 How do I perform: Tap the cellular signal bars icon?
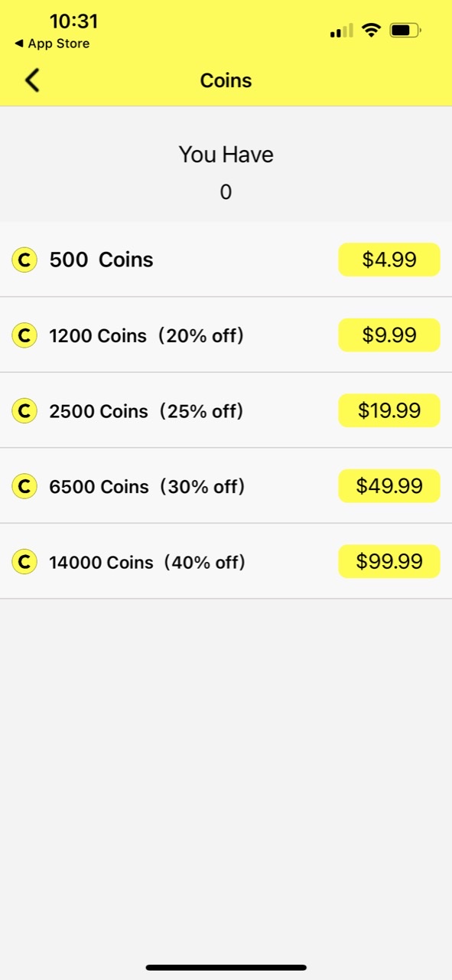point(342,31)
